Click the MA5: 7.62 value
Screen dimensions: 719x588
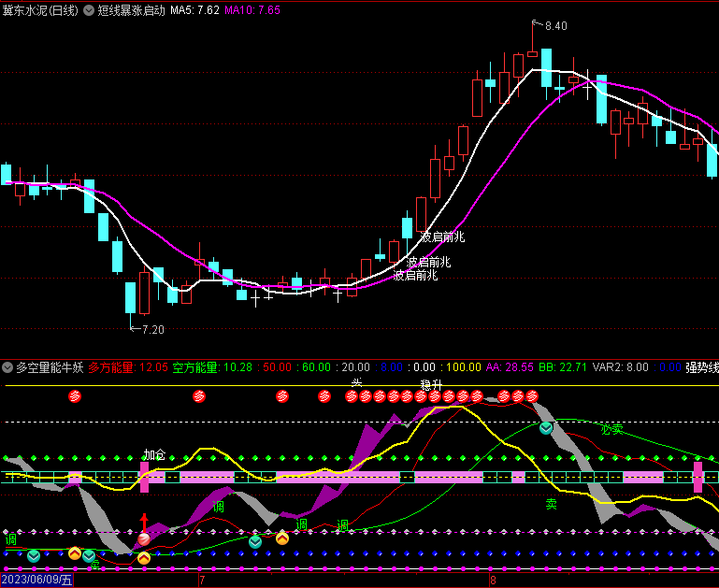[194, 10]
